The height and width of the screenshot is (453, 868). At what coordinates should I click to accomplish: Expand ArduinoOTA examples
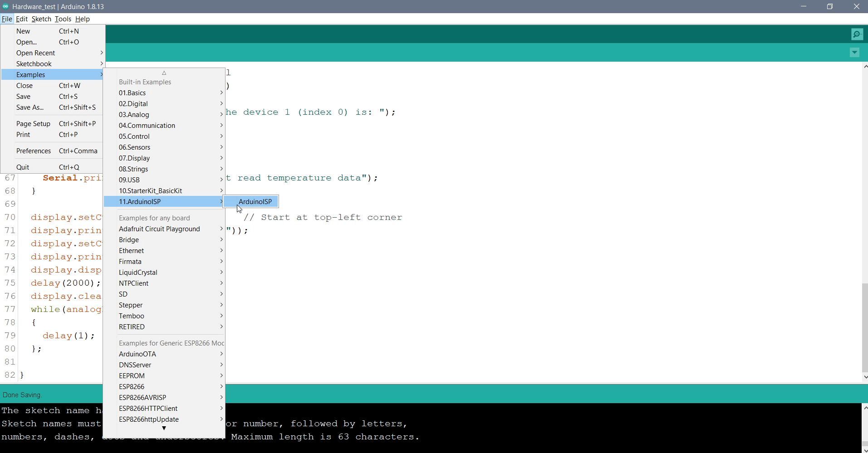[x=164, y=354]
